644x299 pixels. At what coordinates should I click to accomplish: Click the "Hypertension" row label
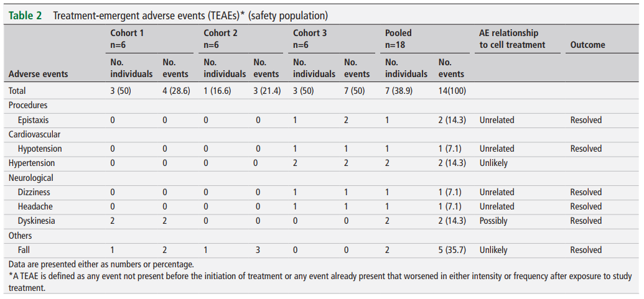(32, 163)
